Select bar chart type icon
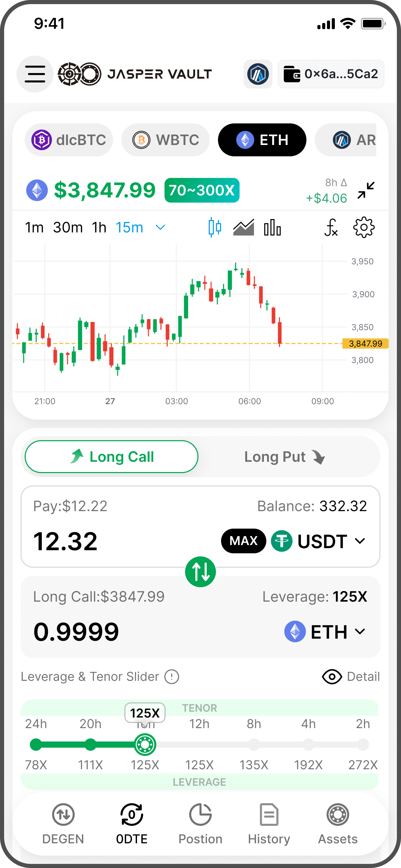The width and height of the screenshot is (401, 868). pyautogui.click(x=272, y=227)
